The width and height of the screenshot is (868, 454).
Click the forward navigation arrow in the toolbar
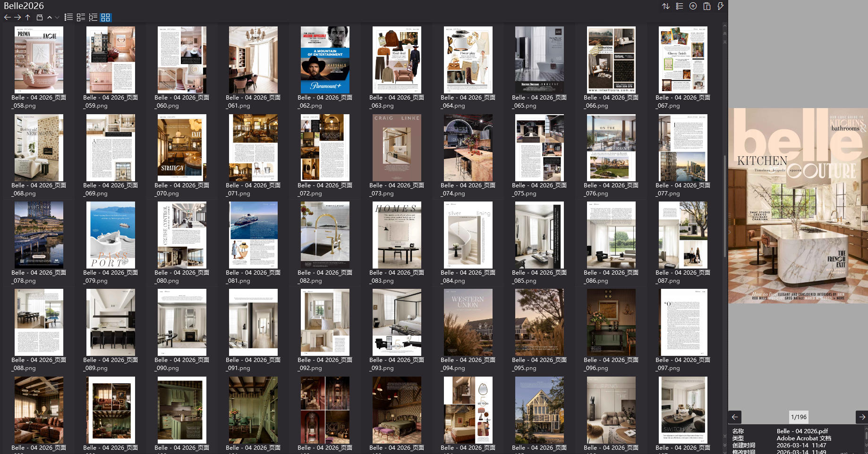coord(17,17)
